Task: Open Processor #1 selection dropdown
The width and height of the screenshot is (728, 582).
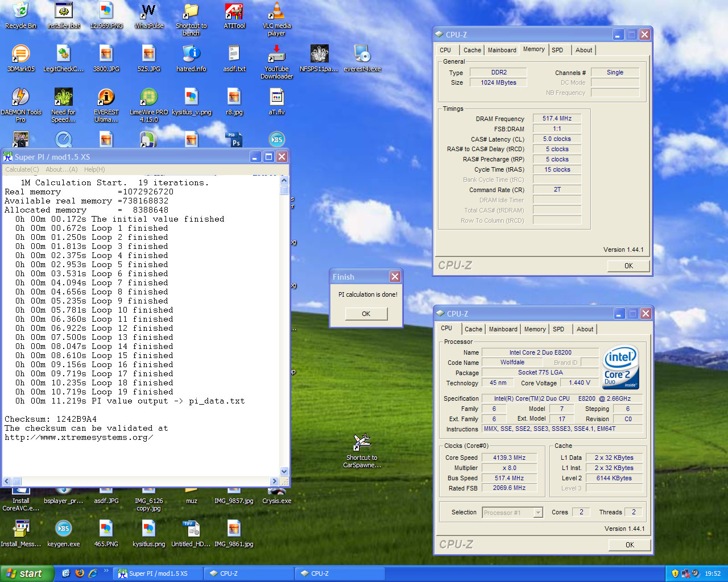Action: point(512,513)
